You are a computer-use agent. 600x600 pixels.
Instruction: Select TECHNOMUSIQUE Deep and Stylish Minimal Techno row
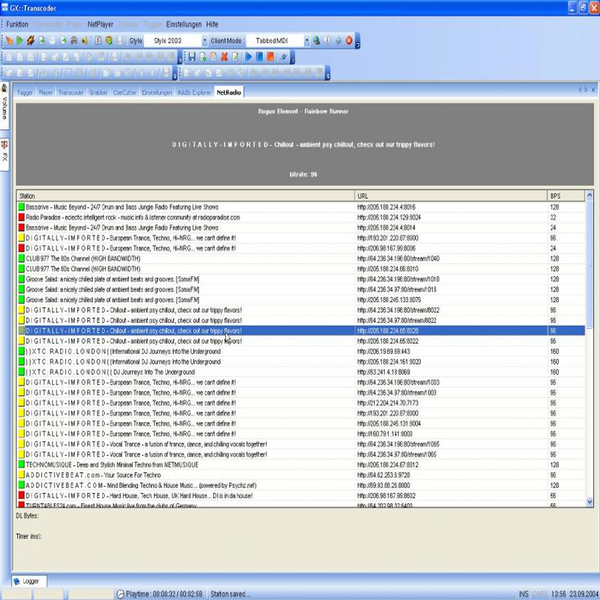tap(301, 465)
